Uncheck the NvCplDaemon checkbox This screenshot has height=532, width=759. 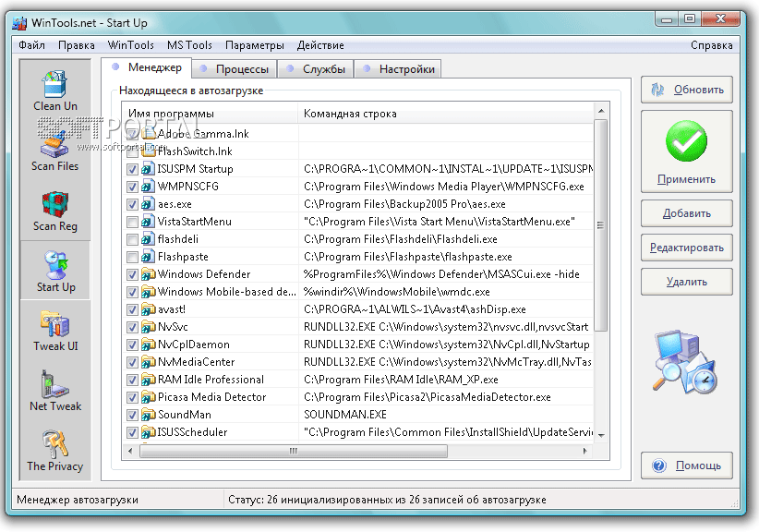132,345
